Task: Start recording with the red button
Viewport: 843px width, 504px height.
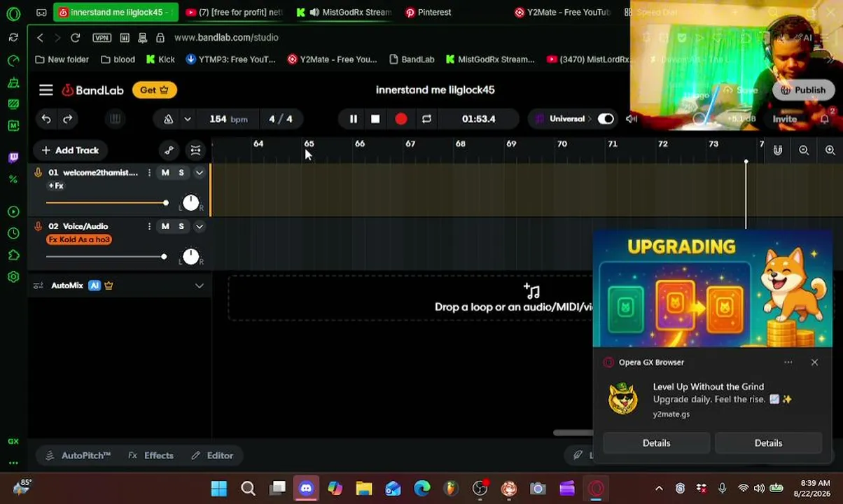Action: (400, 119)
